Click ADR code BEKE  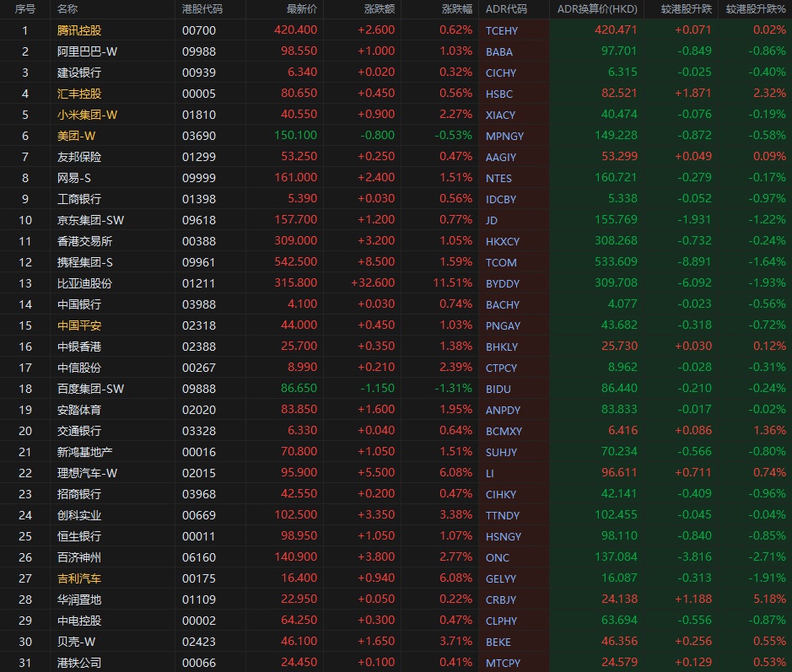498,642
